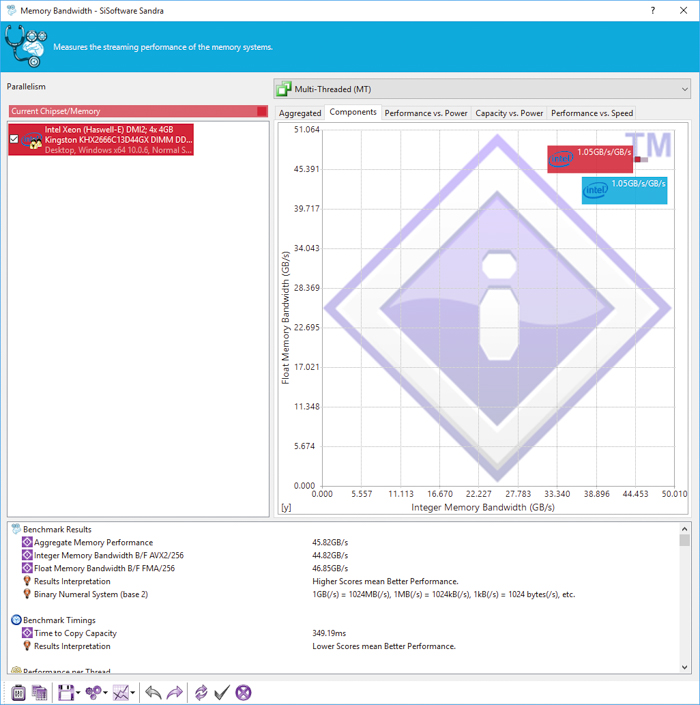Click the forward arrow toolbar icon

pos(174,692)
